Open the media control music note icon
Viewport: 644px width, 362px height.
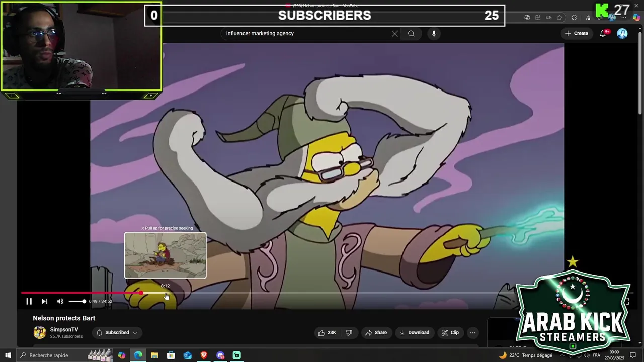point(588,18)
